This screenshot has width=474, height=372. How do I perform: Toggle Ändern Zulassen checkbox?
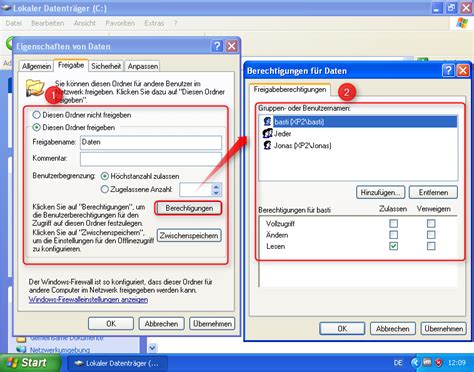pos(394,235)
